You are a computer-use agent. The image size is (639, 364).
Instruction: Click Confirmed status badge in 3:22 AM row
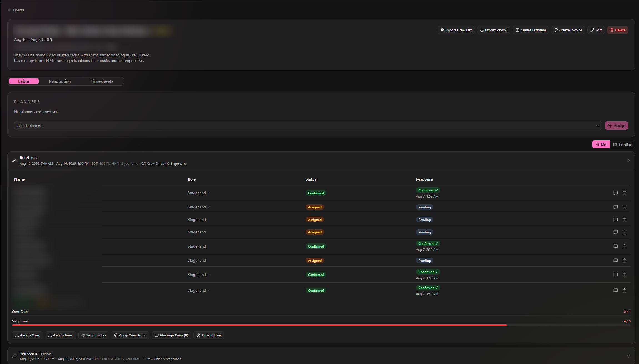(316, 246)
